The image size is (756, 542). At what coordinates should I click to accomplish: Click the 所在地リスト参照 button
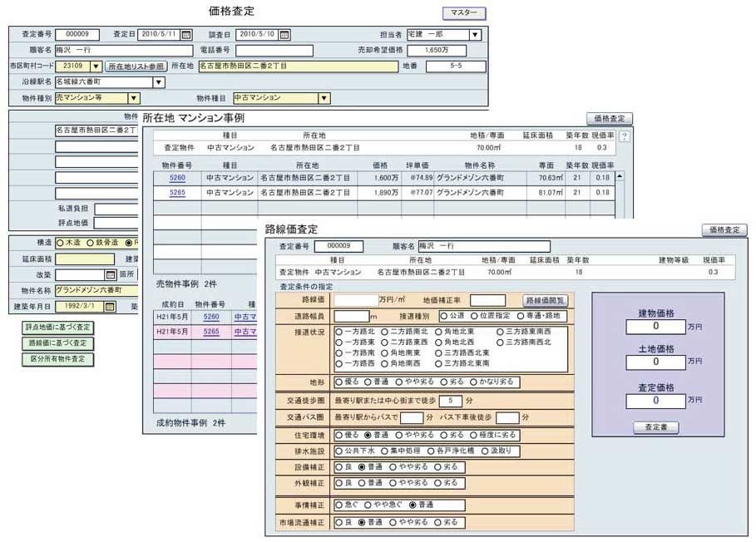point(136,67)
